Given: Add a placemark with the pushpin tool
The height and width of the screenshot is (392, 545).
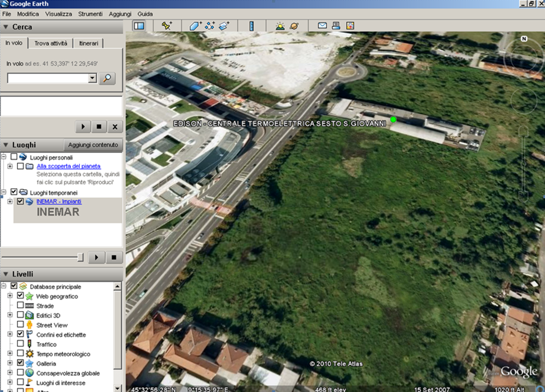Looking at the screenshot, I should click(x=167, y=26).
